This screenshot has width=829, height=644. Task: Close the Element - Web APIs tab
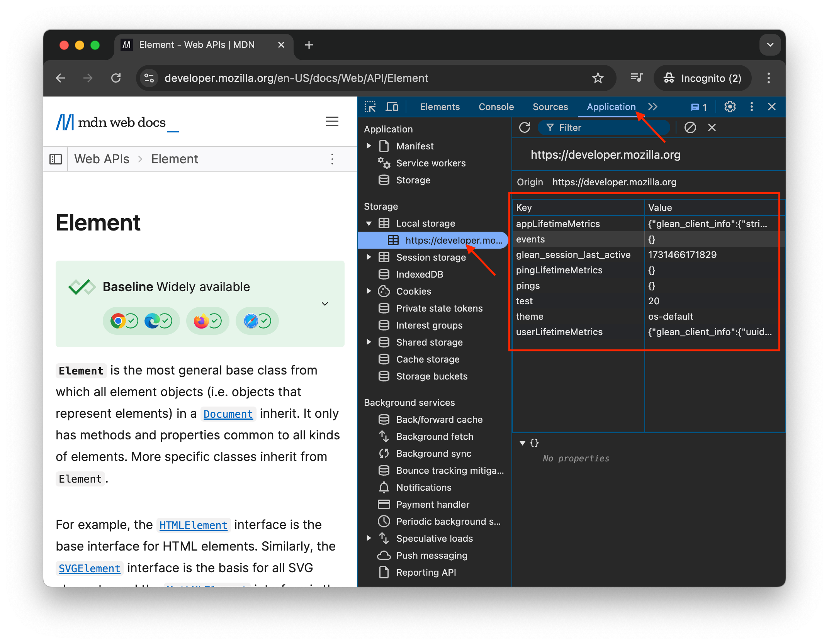point(281,45)
